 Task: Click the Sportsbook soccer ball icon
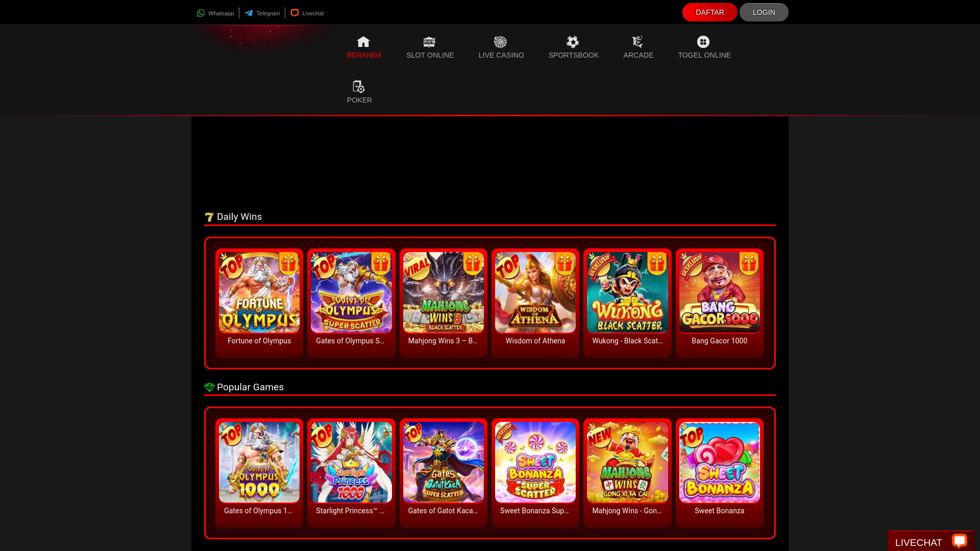coord(573,42)
